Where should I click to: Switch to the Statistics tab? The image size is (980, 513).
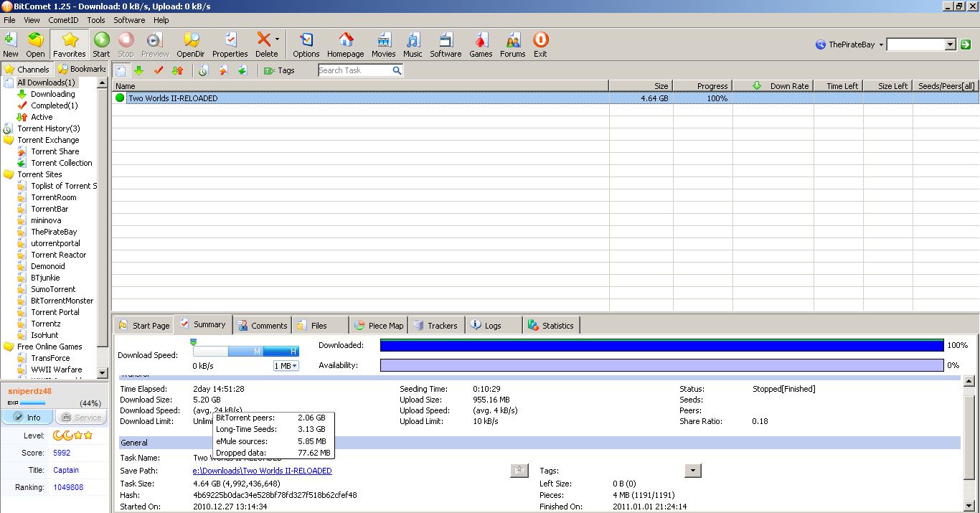pos(551,325)
